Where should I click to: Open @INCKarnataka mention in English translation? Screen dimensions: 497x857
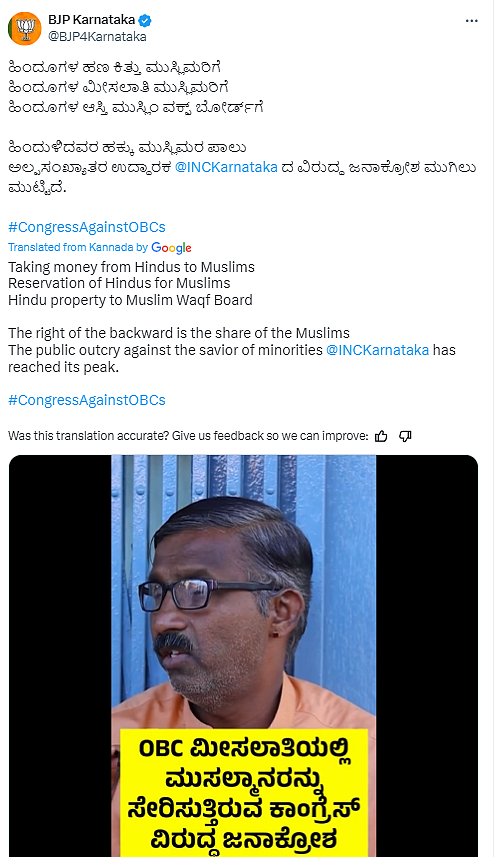[x=377, y=350]
